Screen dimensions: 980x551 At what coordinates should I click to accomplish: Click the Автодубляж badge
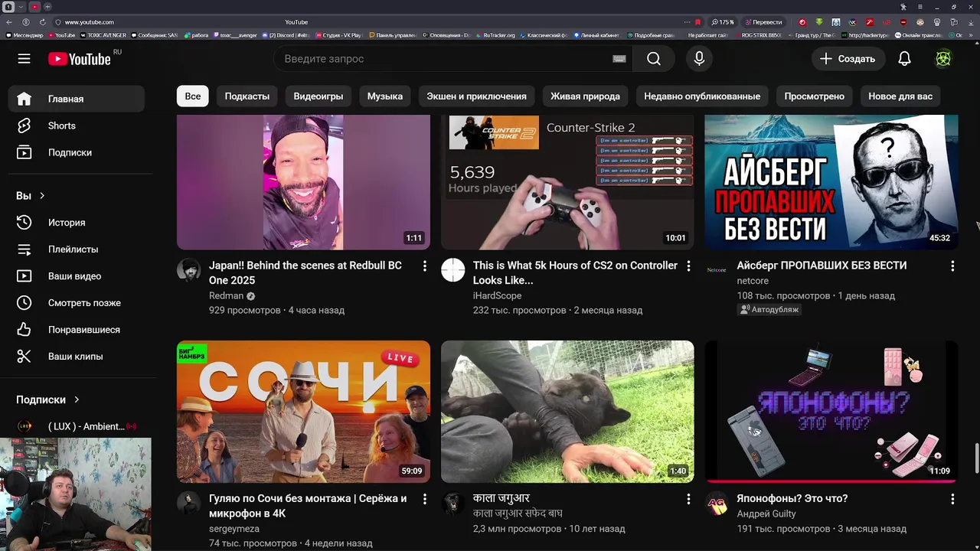click(769, 310)
